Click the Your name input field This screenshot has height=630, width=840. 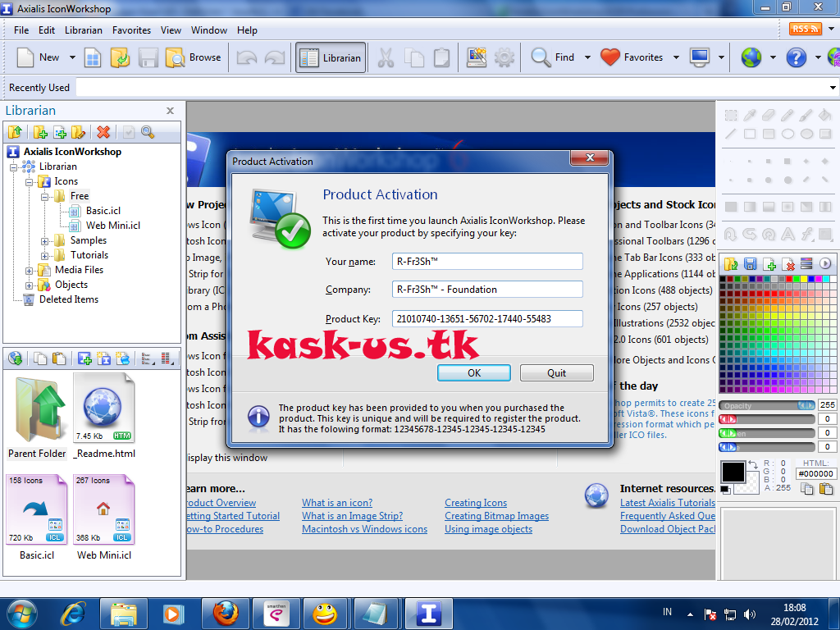click(487, 262)
